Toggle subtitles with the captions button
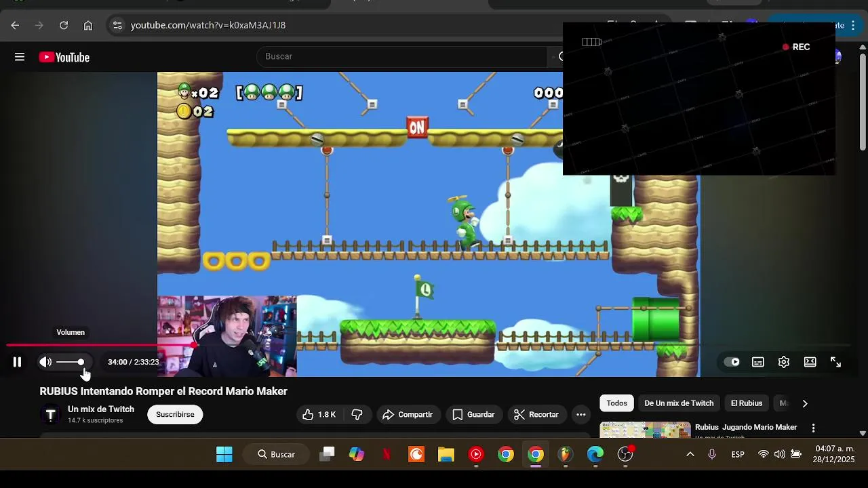Viewport: 868px width, 488px height. pos(758,362)
